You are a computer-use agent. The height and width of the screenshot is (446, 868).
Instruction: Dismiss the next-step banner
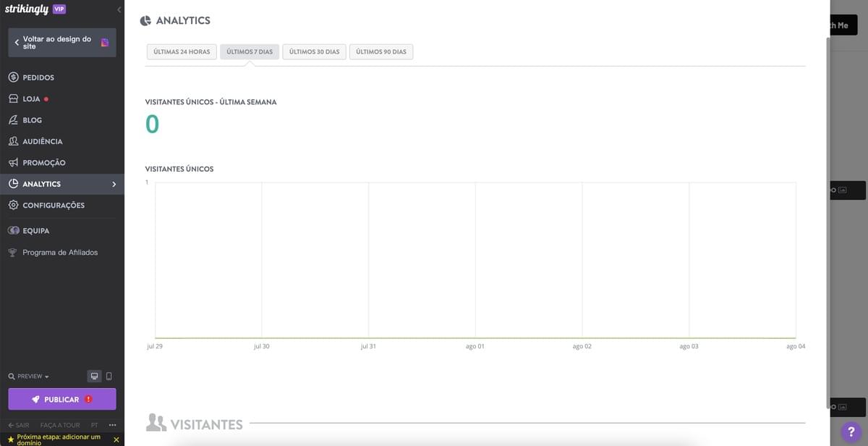point(116,439)
